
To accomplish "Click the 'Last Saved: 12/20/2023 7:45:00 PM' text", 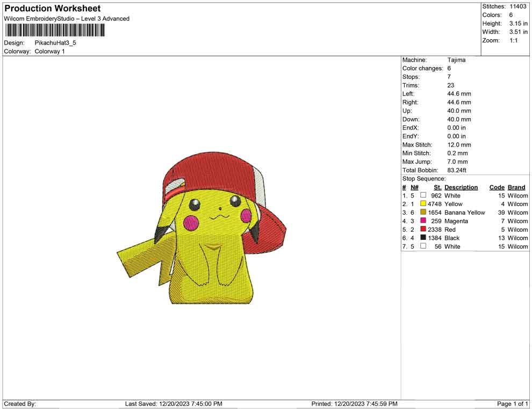I will tap(174, 404).
